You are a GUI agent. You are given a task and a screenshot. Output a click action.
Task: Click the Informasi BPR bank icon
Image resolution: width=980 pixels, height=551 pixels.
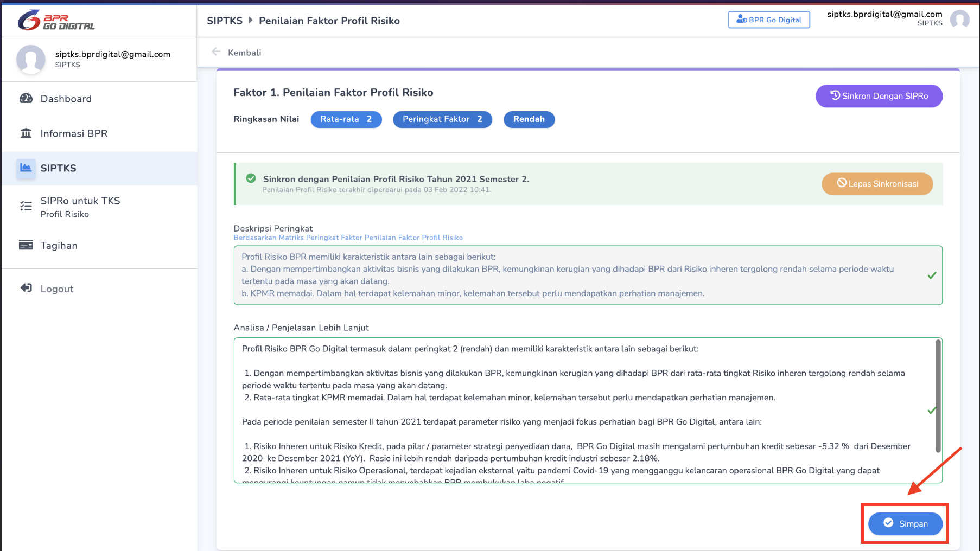click(x=26, y=133)
